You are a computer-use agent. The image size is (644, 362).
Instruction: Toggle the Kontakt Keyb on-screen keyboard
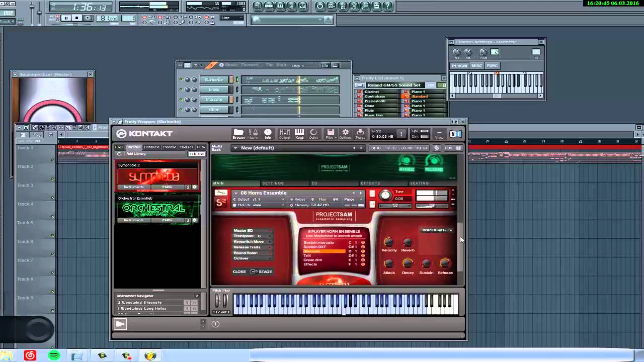(x=299, y=134)
